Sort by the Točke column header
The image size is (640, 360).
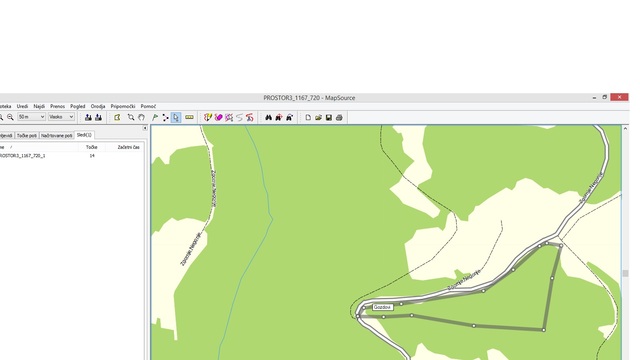coord(91,147)
